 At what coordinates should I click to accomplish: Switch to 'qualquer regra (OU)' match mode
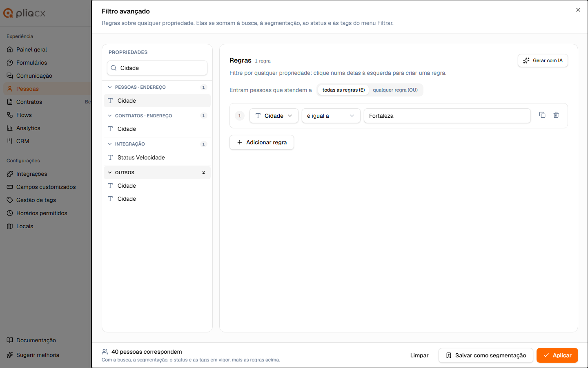[395, 90]
